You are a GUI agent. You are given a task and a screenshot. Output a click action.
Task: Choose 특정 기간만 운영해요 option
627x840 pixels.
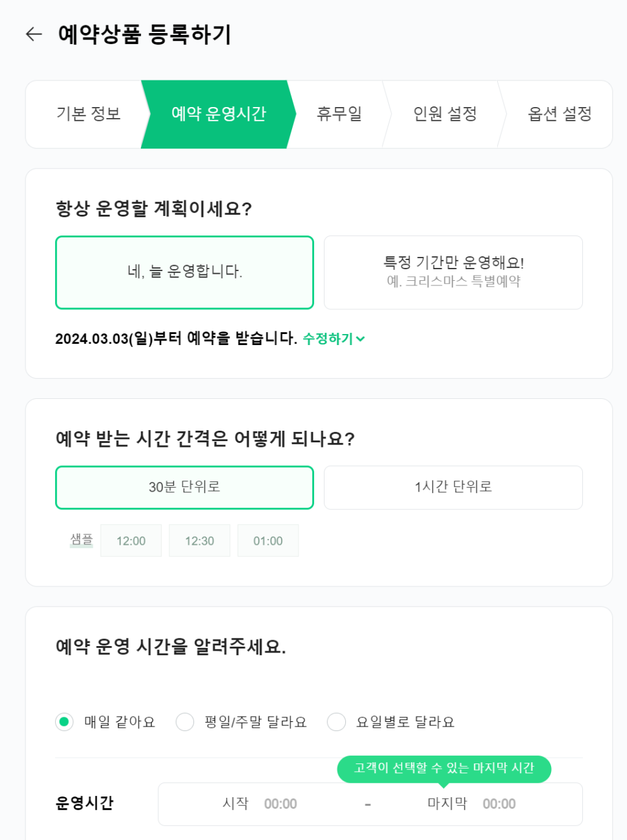click(x=453, y=272)
